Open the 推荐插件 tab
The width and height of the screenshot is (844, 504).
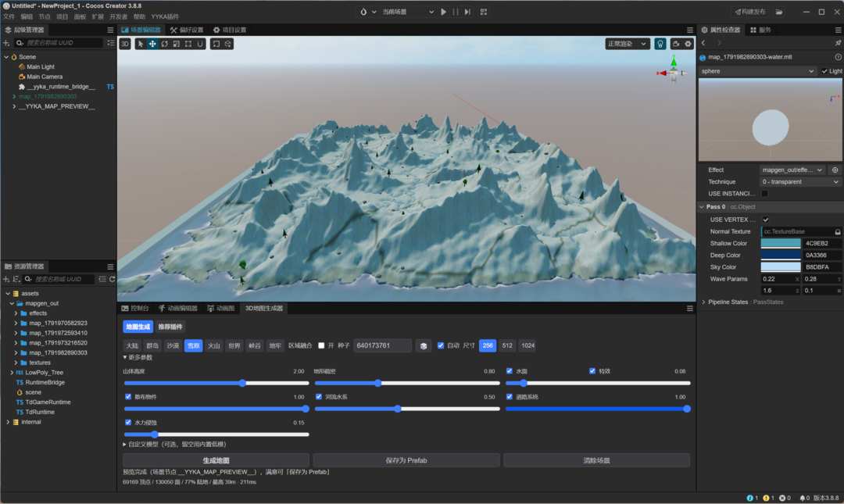click(x=170, y=327)
